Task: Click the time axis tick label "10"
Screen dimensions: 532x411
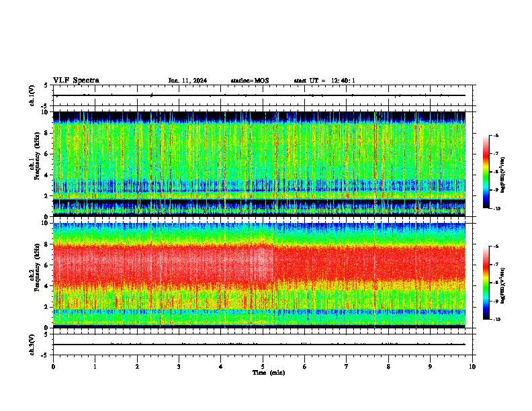Action: (x=472, y=367)
